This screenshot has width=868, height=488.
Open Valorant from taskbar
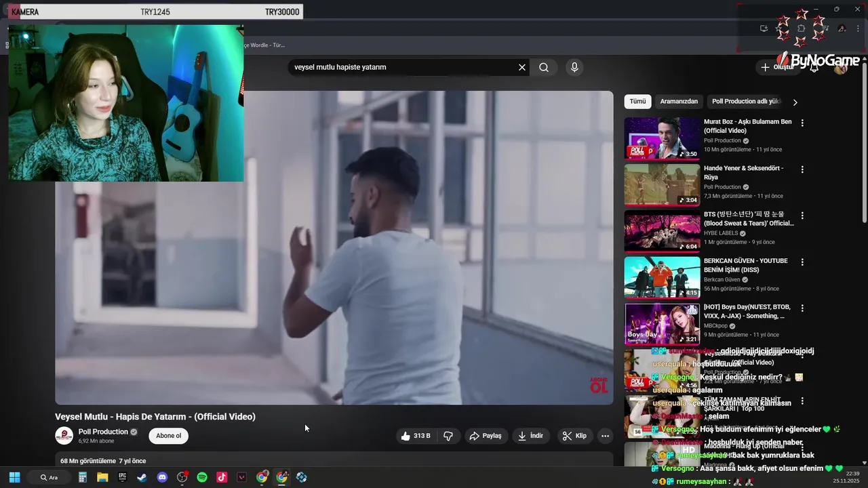(241, 477)
